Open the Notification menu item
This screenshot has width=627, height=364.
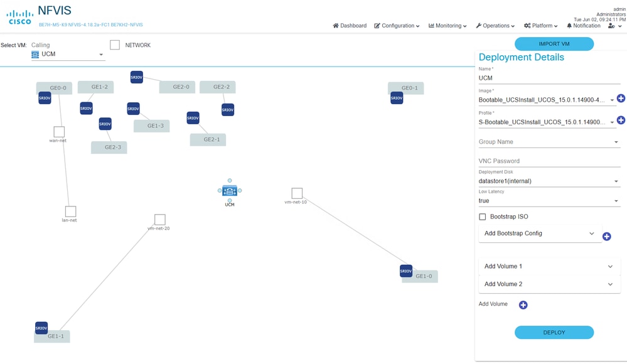[x=584, y=26]
